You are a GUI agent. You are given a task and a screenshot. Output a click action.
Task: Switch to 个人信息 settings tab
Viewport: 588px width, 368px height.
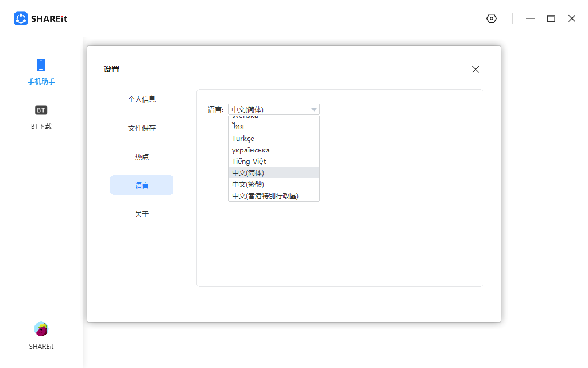click(142, 99)
